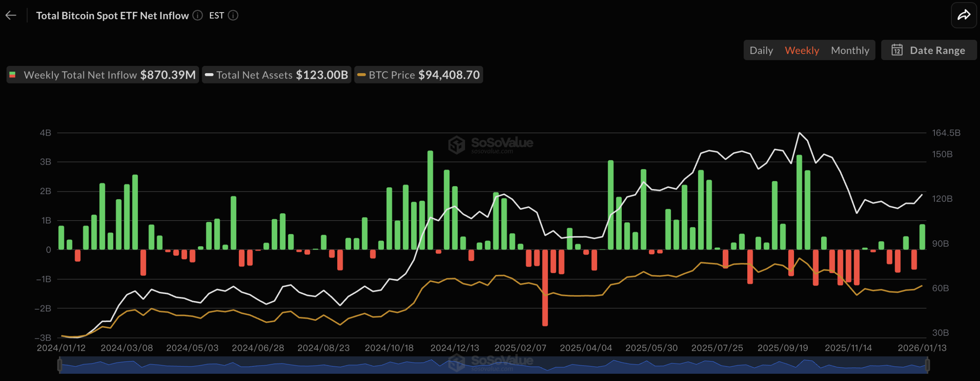Click the right handle of the range slider
This screenshot has width=980, height=381.
click(927, 365)
